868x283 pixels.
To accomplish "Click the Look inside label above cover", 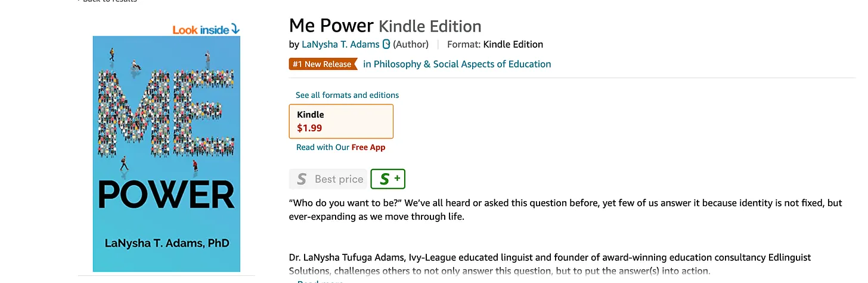I will click(201, 30).
